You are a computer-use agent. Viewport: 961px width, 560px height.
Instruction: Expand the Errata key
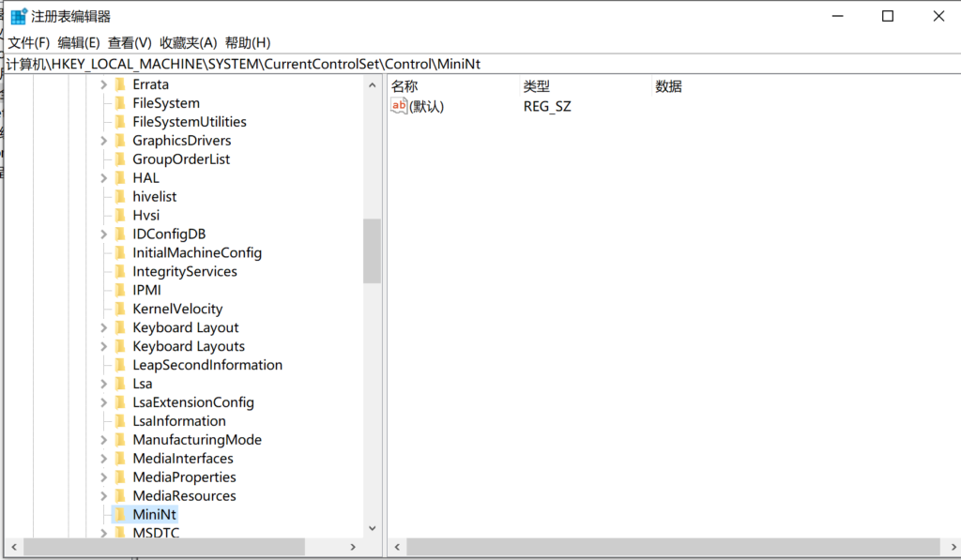point(103,84)
